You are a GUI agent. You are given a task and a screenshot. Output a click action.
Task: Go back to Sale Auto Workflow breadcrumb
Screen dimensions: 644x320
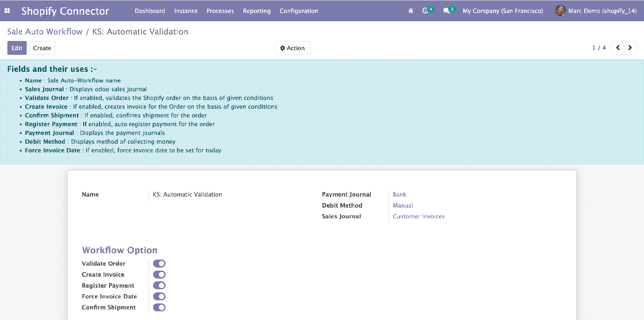45,32
